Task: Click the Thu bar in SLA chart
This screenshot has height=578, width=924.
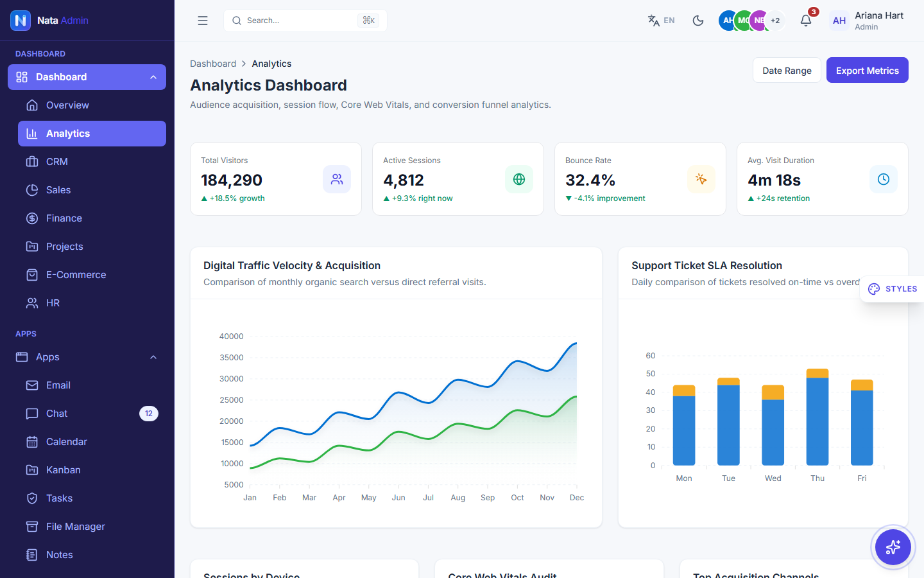Action: coord(817,417)
